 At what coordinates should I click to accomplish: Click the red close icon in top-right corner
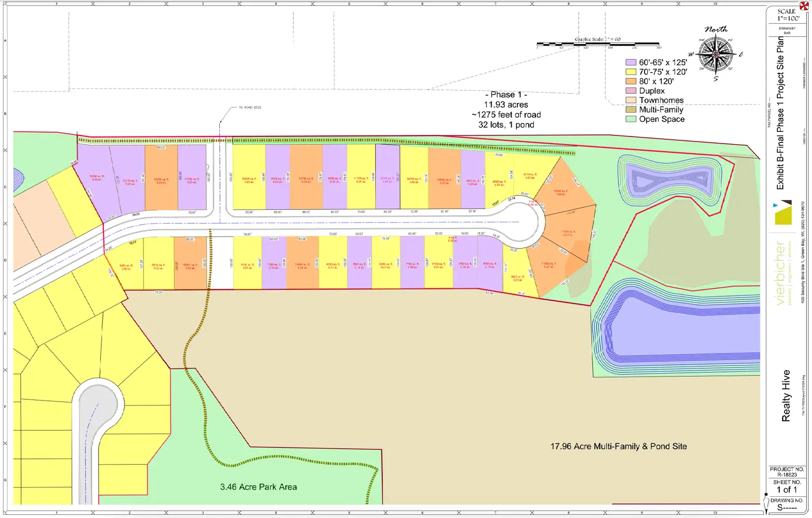point(804,6)
